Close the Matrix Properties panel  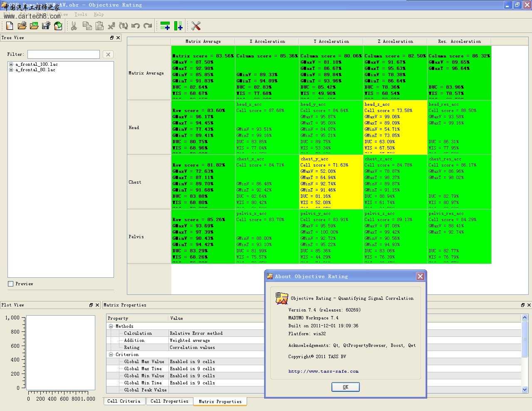click(529, 305)
